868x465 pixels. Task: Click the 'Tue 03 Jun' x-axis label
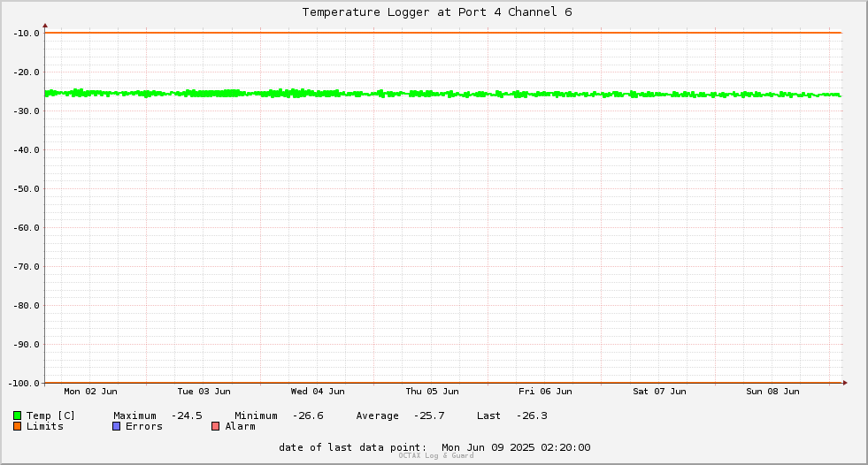[x=204, y=392]
